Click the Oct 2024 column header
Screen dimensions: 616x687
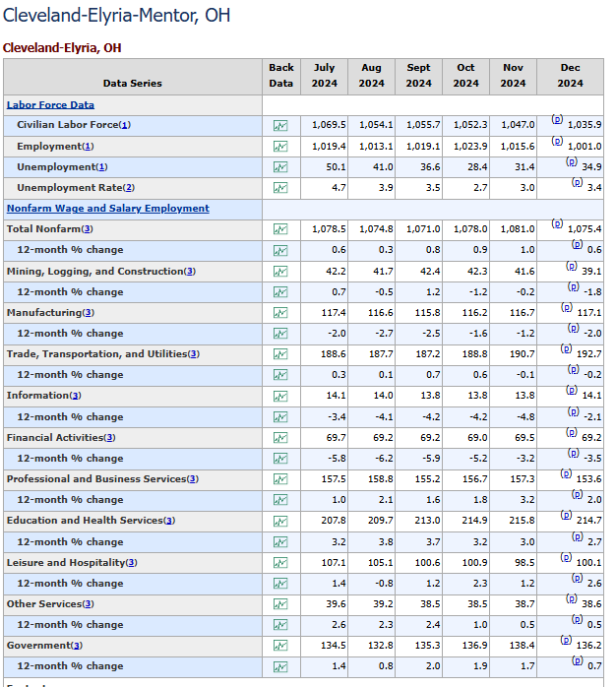click(465, 76)
